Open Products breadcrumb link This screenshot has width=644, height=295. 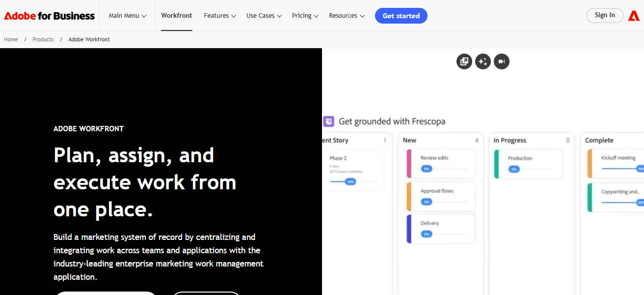(x=43, y=39)
